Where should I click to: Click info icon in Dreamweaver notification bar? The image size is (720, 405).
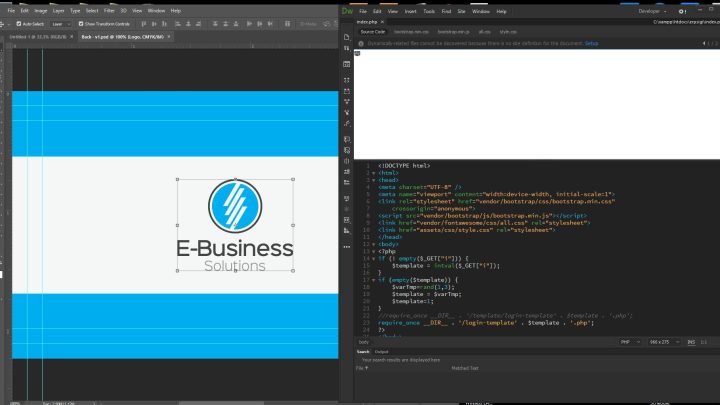click(361, 44)
